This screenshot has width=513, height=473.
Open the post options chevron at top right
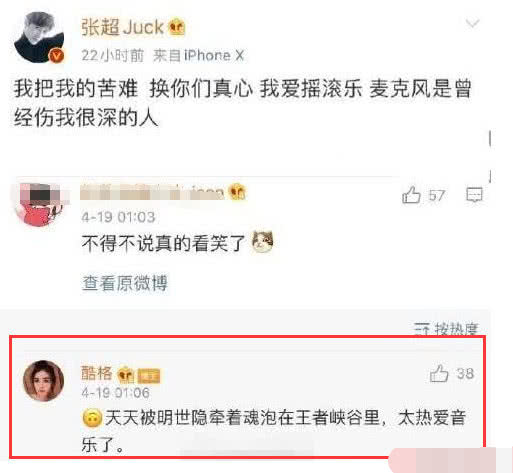472,23
